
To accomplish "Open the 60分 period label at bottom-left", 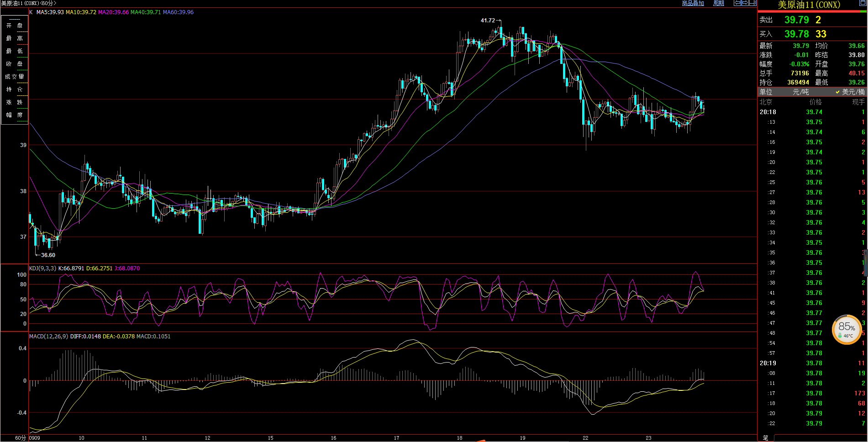I will [x=20, y=438].
